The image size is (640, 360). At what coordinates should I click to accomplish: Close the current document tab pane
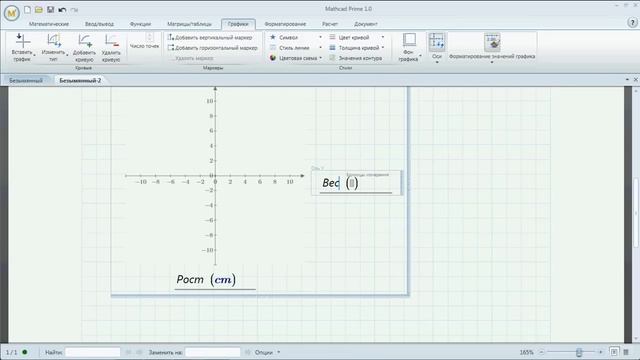point(636,80)
